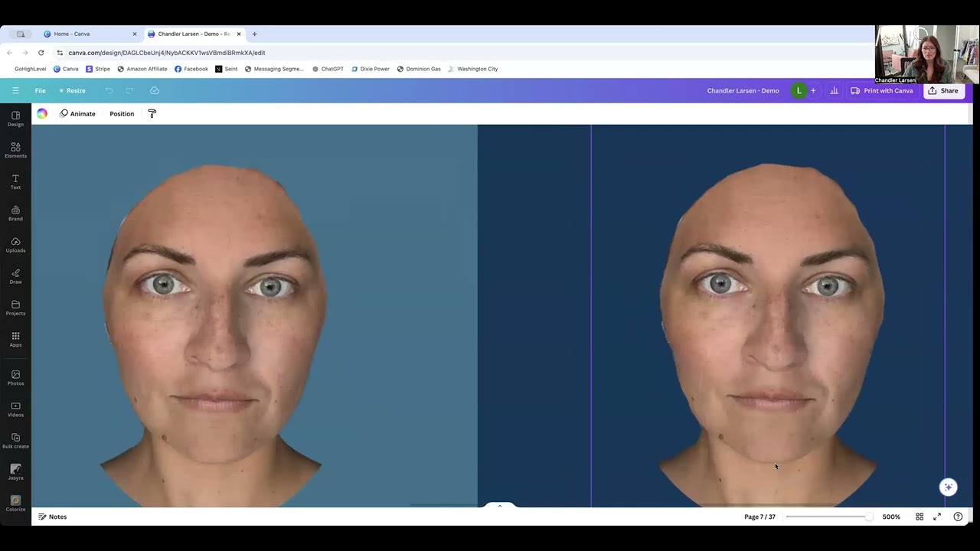Check the cloud save status icon
Screen dimensions: 980x551
(x=155, y=90)
